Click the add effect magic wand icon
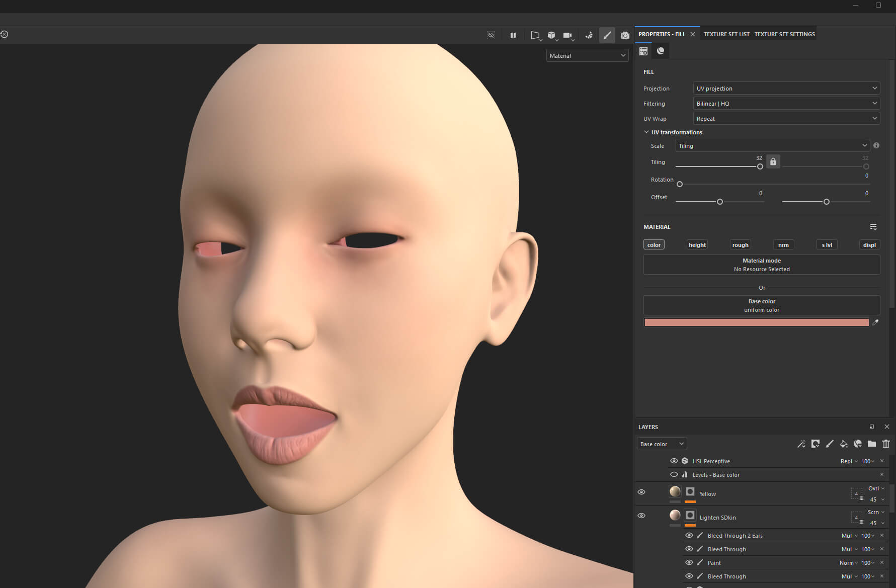 [801, 444]
